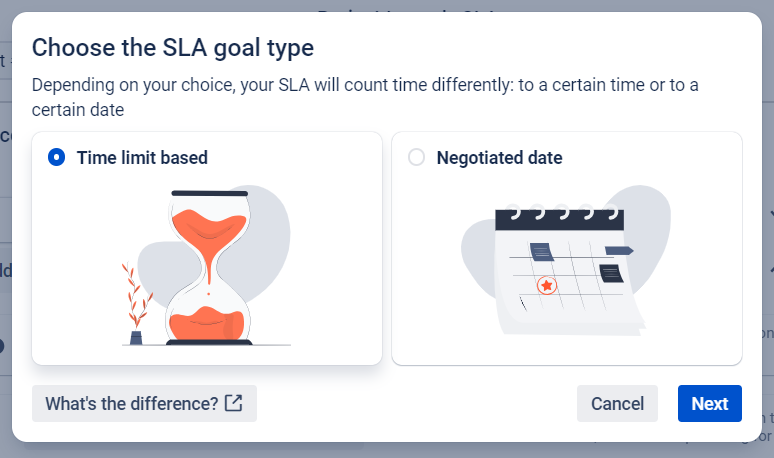Click the dark sticky note on the calendar's right

point(610,273)
